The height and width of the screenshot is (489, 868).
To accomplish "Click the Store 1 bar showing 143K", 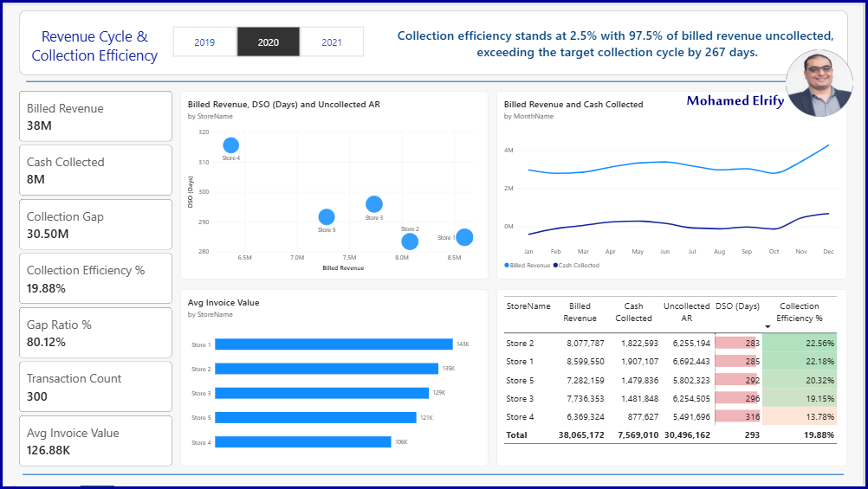I will click(334, 344).
